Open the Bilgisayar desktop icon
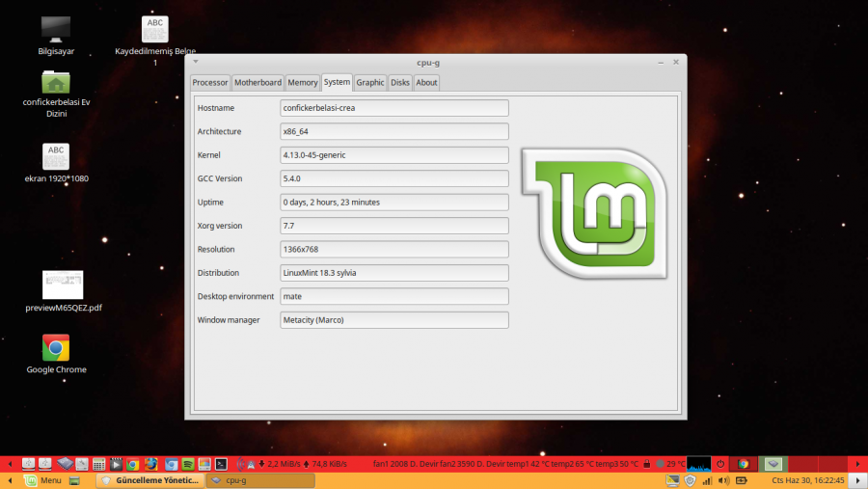The width and height of the screenshot is (868, 489). (x=56, y=29)
